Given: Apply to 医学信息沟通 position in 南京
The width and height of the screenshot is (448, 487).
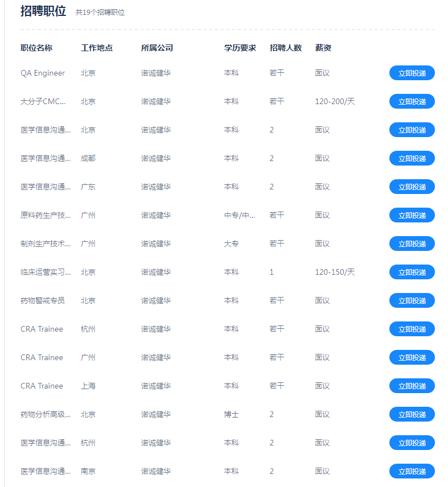Looking at the screenshot, I should [412, 471].
